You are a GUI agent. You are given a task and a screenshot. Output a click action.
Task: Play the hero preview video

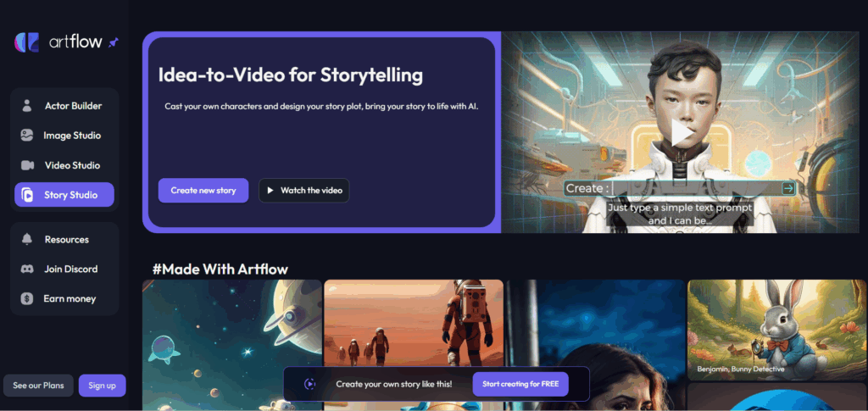(682, 133)
